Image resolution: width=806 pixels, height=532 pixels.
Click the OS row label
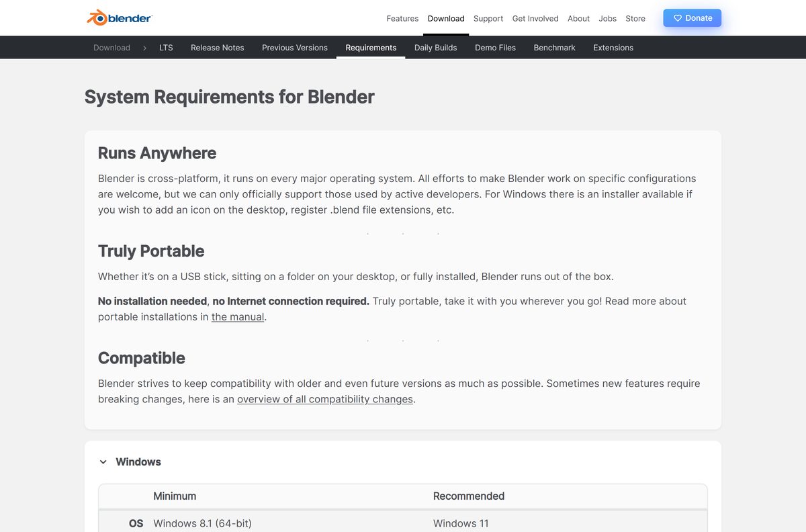(x=136, y=523)
